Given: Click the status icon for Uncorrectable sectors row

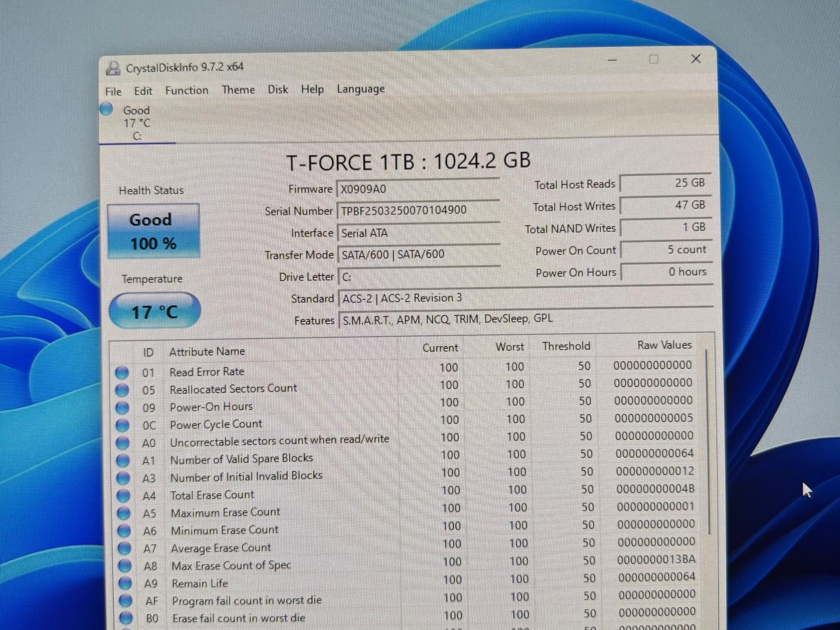Looking at the screenshot, I should tap(122, 443).
